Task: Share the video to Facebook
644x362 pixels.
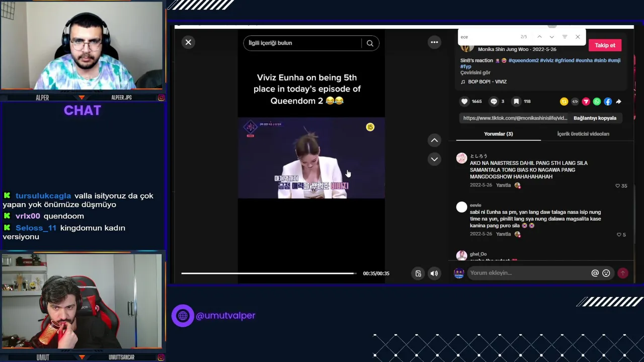Action: [x=608, y=102]
